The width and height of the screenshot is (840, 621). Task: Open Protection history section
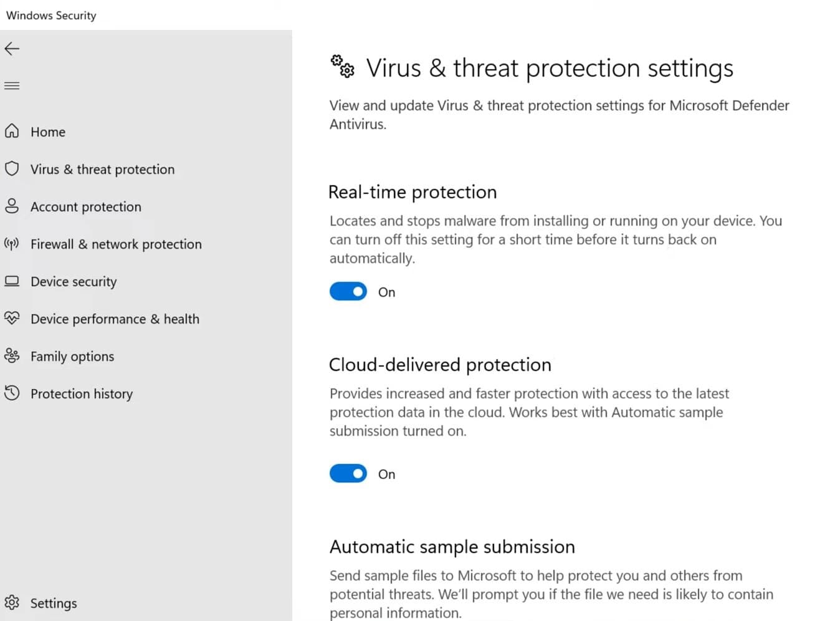point(82,394)
